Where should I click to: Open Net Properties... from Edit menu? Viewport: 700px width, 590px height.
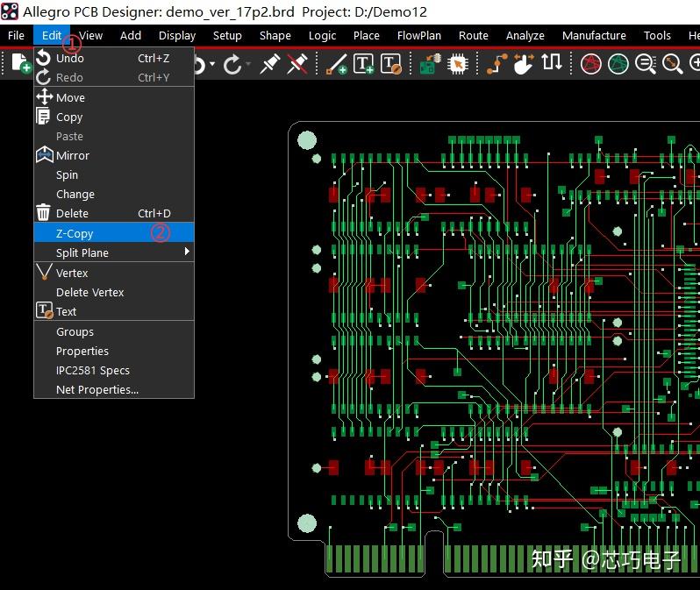(97, 389)
